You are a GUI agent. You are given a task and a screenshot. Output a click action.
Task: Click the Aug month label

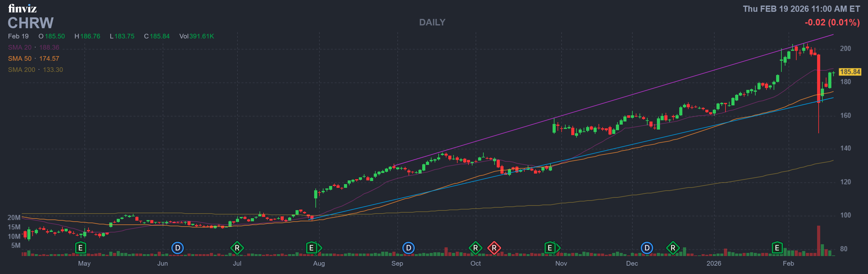(319, 263)
